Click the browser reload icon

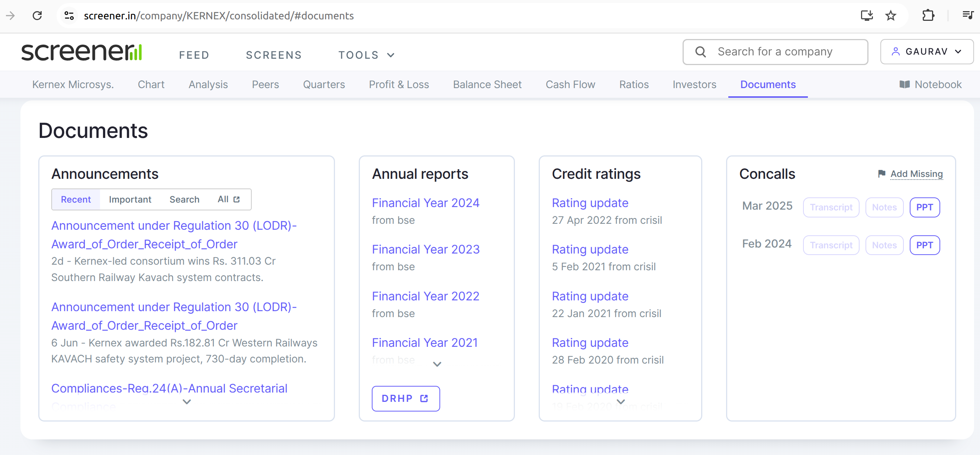click(x=37, y=16)
